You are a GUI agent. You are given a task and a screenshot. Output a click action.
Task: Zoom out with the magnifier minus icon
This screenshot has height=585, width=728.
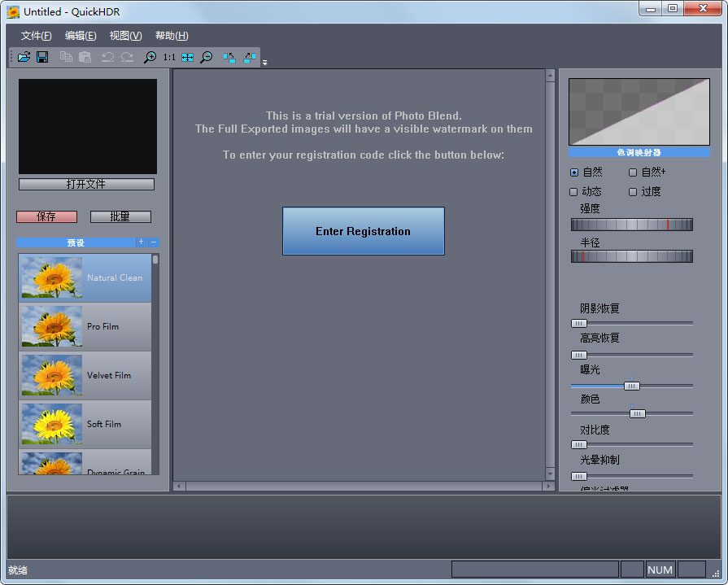pyautogui.click(x=206, y=57)
